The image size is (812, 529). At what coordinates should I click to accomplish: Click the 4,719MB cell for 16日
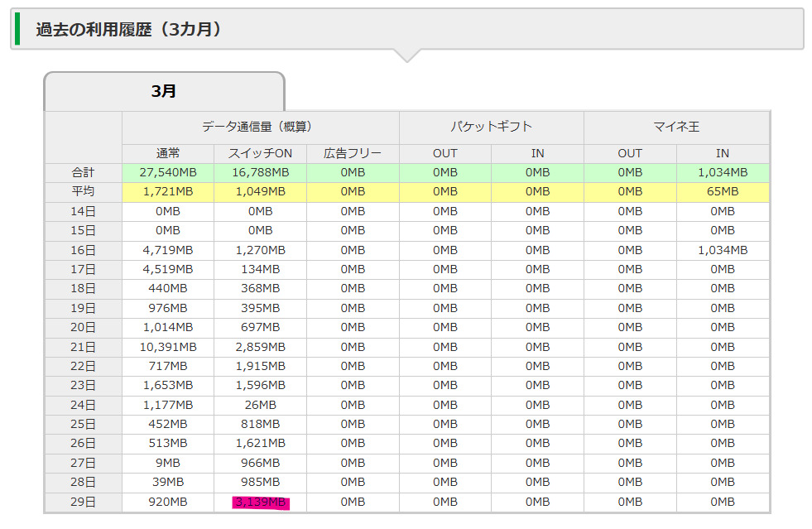click(x=168, y=250)
